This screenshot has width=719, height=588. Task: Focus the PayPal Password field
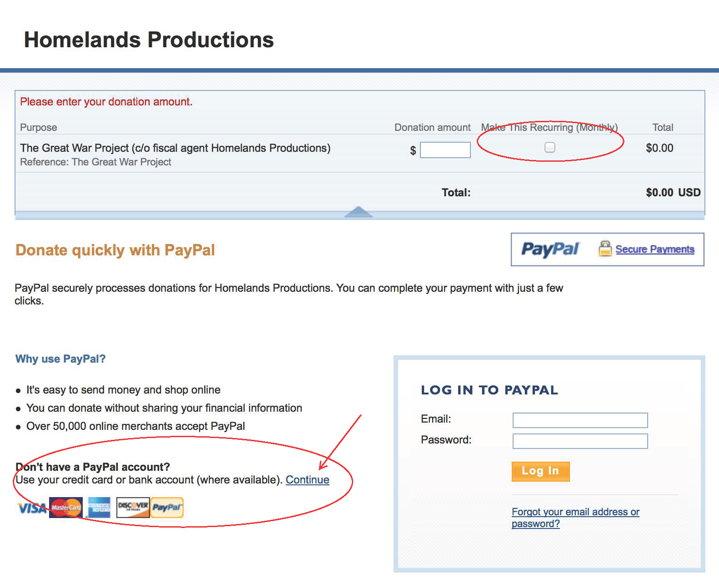click(580, 441)
